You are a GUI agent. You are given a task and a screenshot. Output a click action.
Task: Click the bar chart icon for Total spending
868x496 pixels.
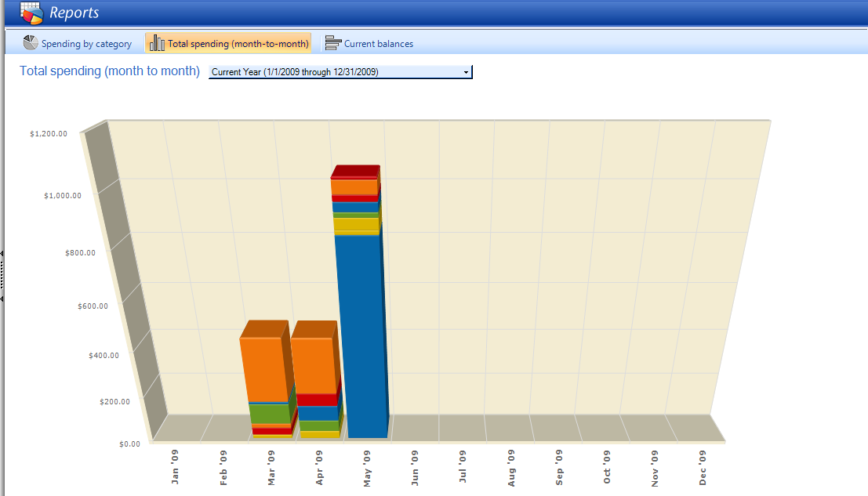click(x=158, y=42)
